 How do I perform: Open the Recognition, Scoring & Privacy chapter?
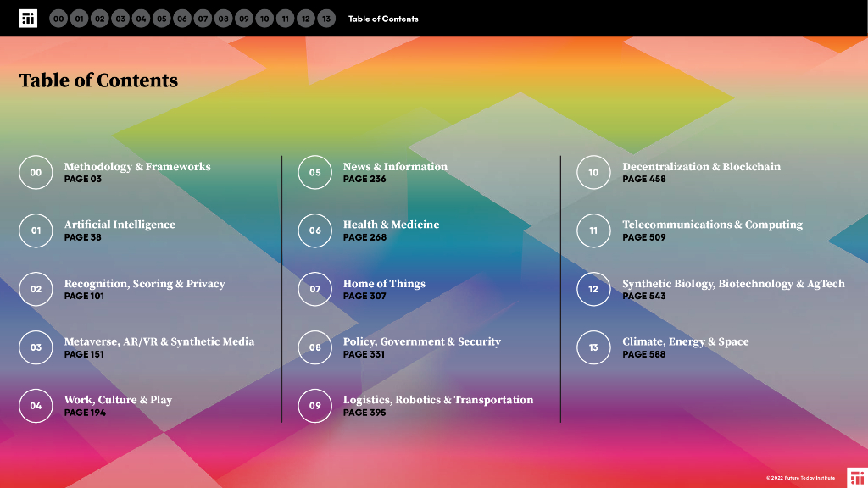click(x=144, y=284)
